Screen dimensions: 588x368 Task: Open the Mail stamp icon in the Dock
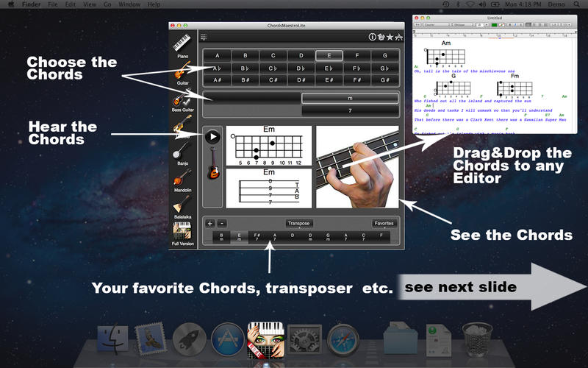click(151, 339)
